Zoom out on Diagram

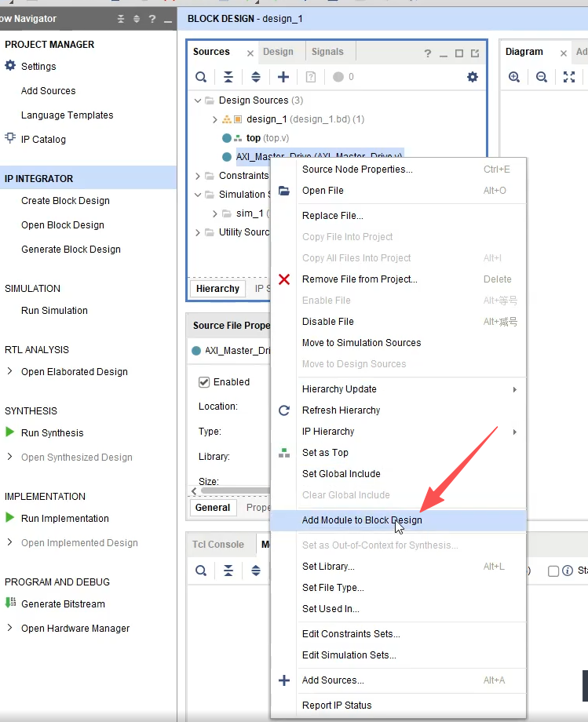(x=542, y=77)
